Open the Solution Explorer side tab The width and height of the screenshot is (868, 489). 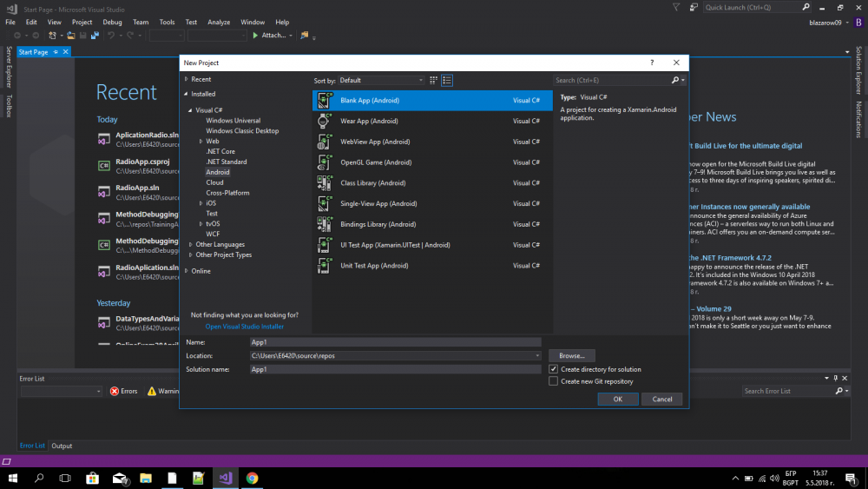(858, 70)
